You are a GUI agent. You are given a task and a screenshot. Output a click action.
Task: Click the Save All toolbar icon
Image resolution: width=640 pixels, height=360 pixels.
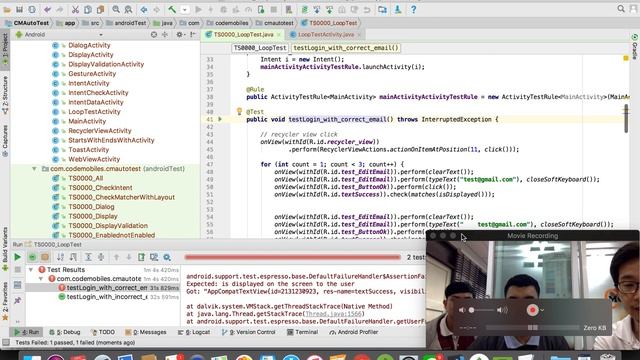[x=19, y=9]
